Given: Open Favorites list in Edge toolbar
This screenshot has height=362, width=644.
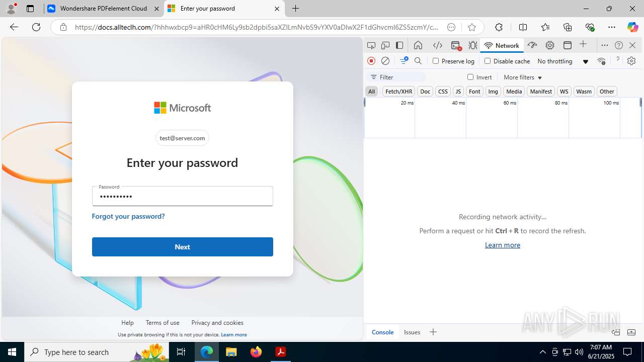Looking at the screenshot, I should (545, 27).
